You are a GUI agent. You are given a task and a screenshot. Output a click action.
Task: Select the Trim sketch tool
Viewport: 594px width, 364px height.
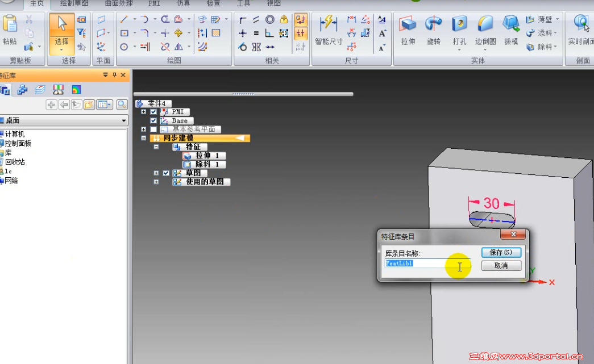pyautogui.click(x=165, y=47)
